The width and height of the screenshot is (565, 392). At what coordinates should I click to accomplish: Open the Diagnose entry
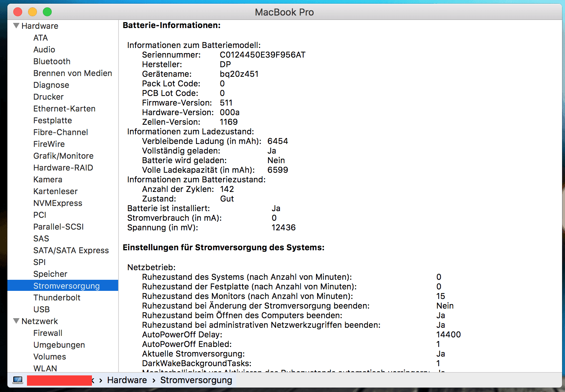pyautogui.click(x=51, y=85)
